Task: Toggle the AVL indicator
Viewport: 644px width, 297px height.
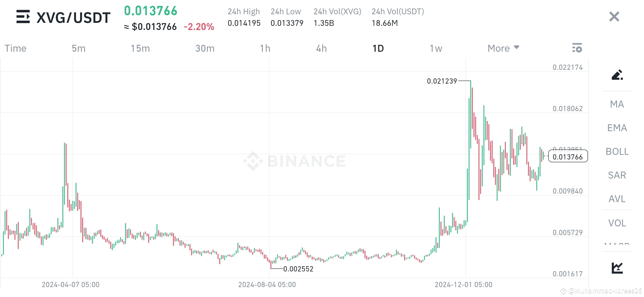Action: [616, 199]
